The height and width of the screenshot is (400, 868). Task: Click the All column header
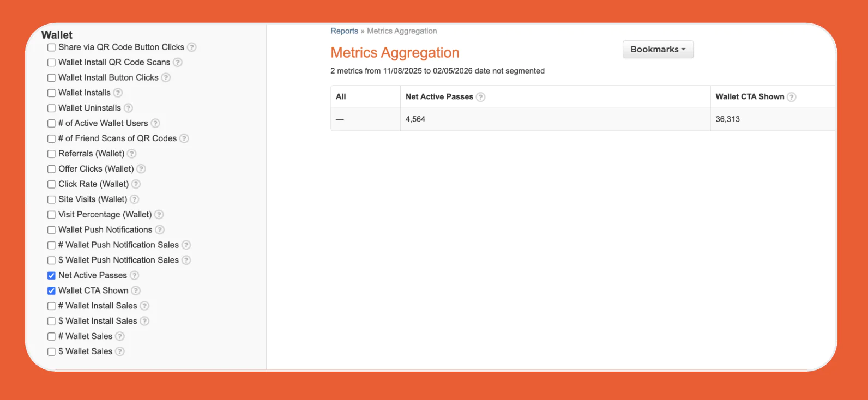(x=341, y=96)
